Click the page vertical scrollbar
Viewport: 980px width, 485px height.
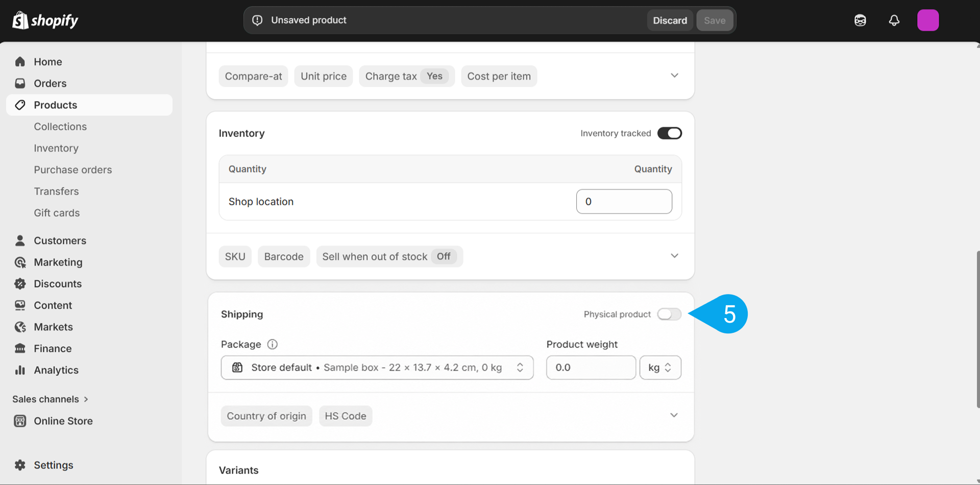point(977,329)
